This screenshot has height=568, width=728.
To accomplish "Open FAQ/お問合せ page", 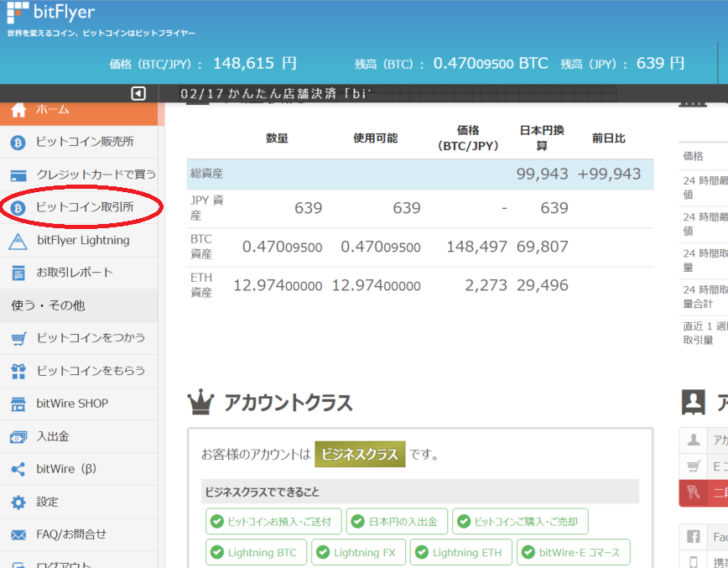I will click(79, 534).
